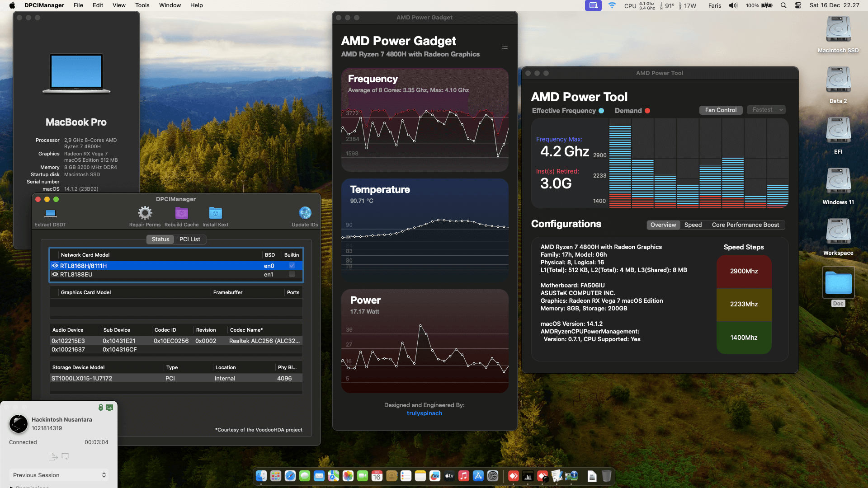Screen dimensions: 868x488
Task: Click the 2900Mhz speed step swatch
Action: pyautogui.click(x=744, y=271)
